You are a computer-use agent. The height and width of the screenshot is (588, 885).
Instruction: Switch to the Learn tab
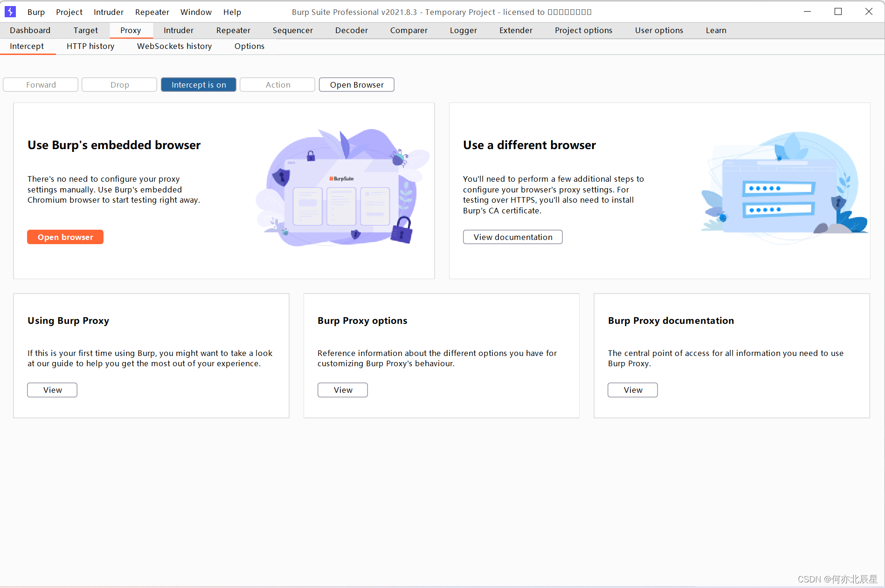tap(716, 30)
